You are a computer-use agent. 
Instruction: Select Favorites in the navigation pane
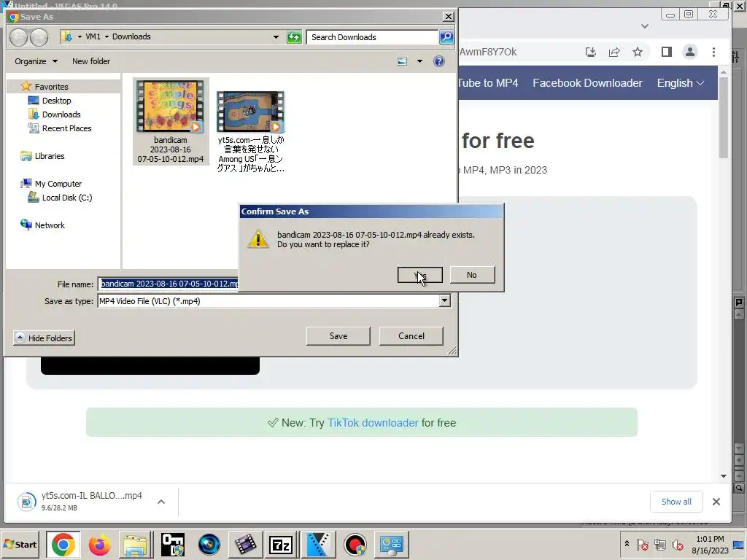pos(52,87)
